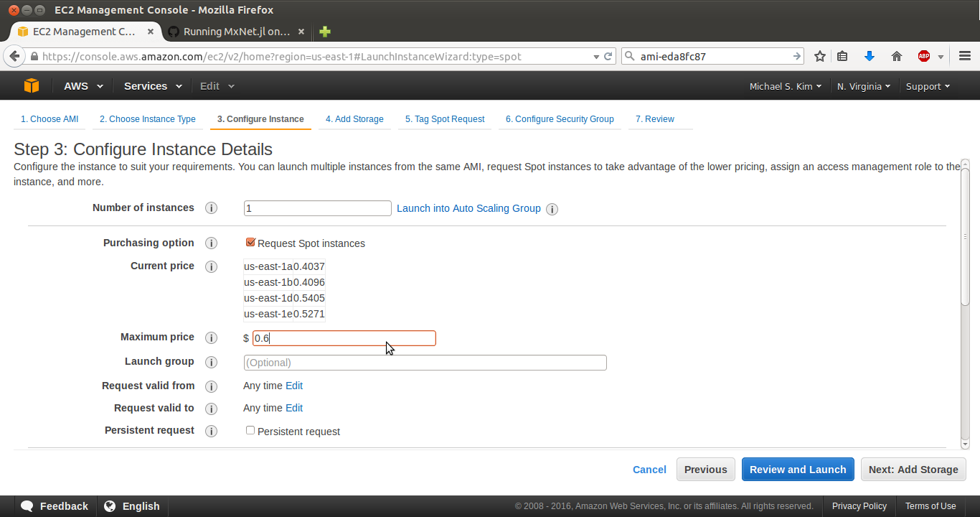980x517 pixels.
Task: Click the AWS orange cube home icon
Action: (x=31, y=86)
